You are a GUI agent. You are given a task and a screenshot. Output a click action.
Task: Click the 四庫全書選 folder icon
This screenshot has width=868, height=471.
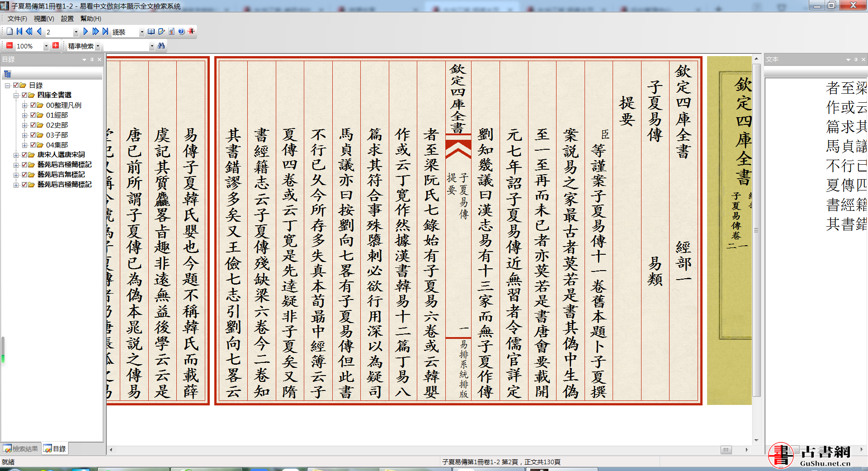pos(31,95)
